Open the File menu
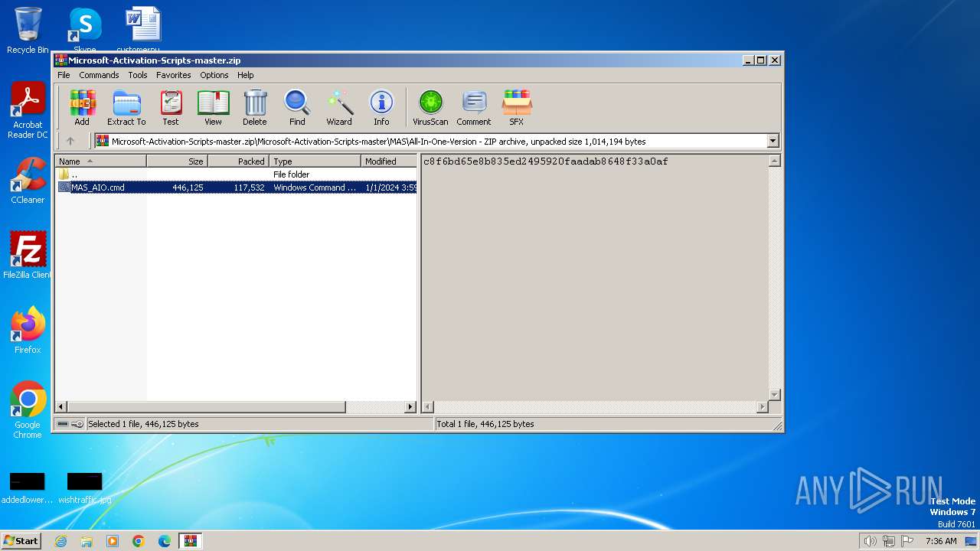The width and height of the screenshot is (980, 551). tap(64, 75)
